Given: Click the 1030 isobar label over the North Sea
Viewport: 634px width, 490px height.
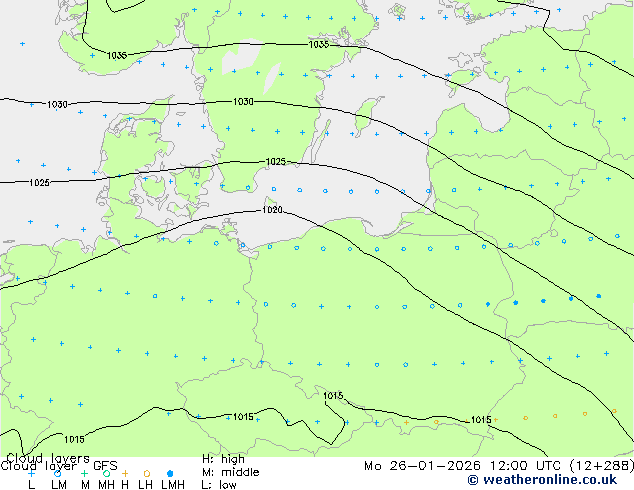Looking at the screenshot, I should click(57, 104).
